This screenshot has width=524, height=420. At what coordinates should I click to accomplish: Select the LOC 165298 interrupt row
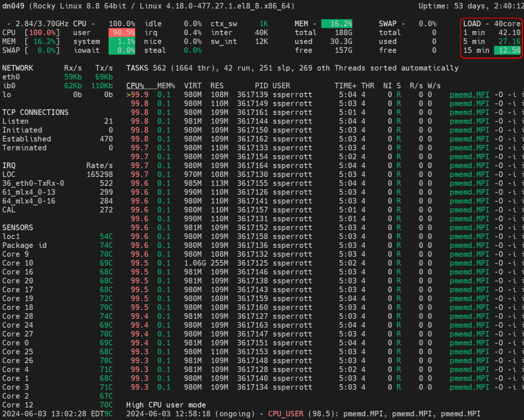(58, 175)
